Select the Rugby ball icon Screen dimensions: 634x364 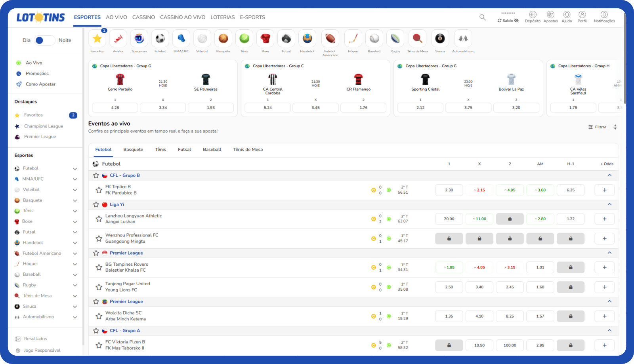[x=395, y=38]
